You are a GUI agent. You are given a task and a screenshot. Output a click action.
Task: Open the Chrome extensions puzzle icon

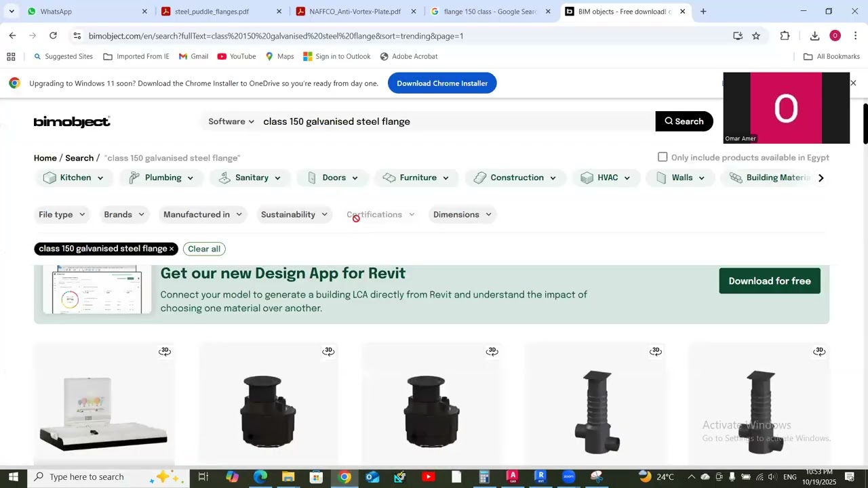pyautogui.click(x=785, y=36)
